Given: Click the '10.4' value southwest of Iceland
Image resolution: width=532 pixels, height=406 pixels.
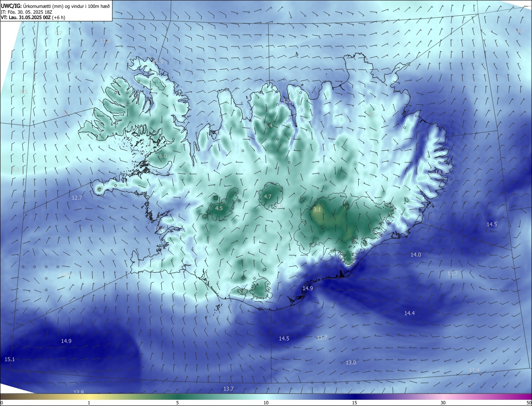Looking at the screenshot, I should coord(65,274).
